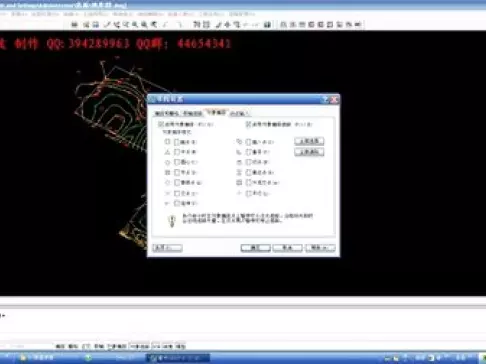Click the first icon in the top toolbar
Image resolution: width=486 pixels, height=364 pixels.
[x=75, y=24]
